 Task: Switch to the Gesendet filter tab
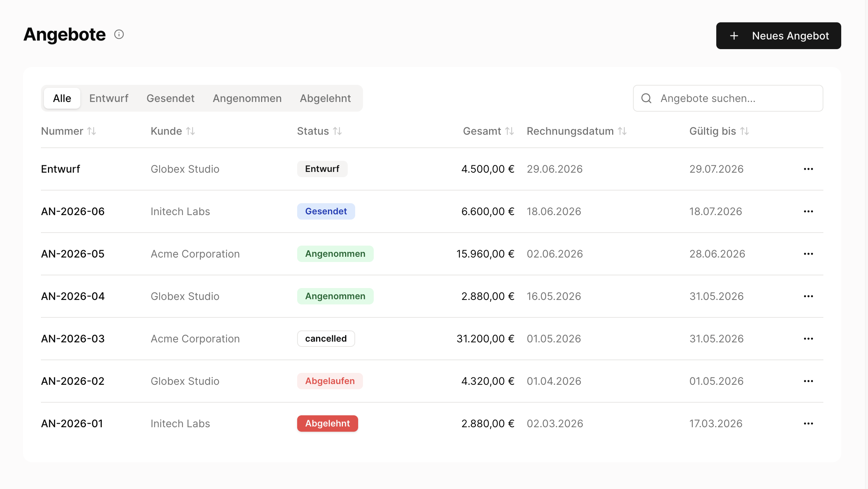point(170,98)
